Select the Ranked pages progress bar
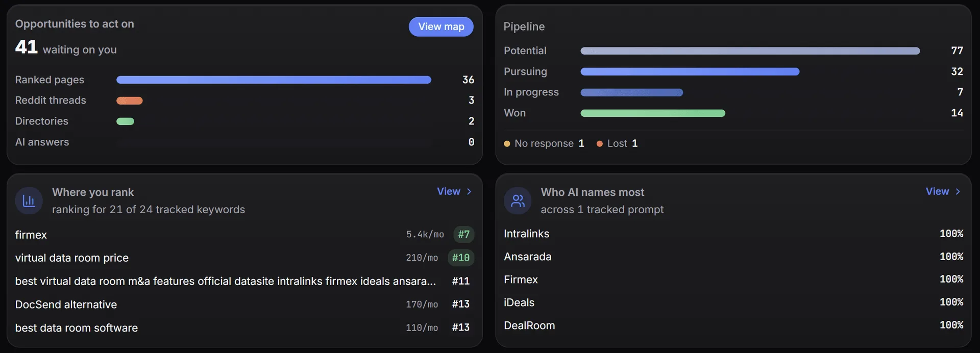Viewport: 980px width, 353px height. (274, 80)
